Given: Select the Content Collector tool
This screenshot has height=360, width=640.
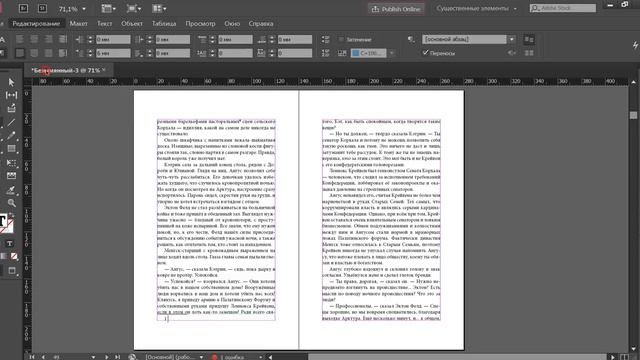Looking at the screenshot, I should pyautogui.click(x=11, y=108).
